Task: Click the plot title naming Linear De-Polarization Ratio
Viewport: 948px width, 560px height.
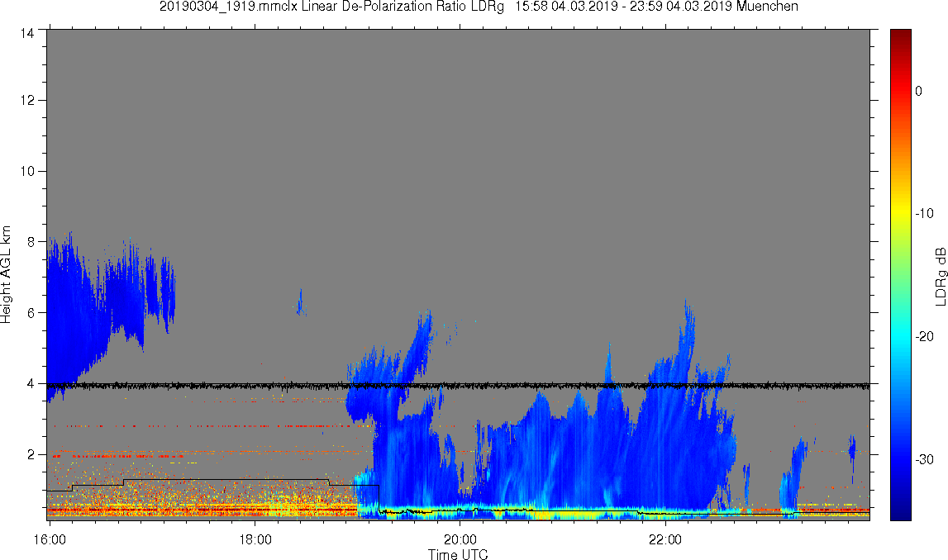Action: [479, 7]
